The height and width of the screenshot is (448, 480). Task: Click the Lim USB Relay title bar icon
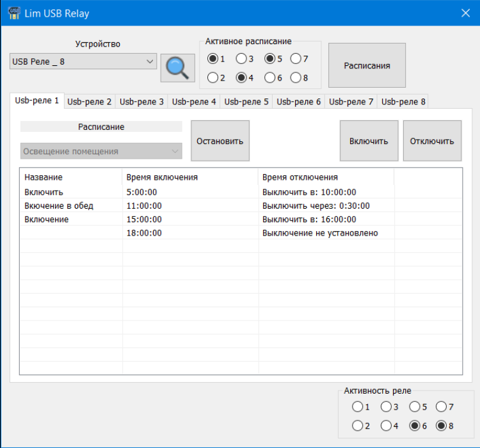(x=13, y=12)
